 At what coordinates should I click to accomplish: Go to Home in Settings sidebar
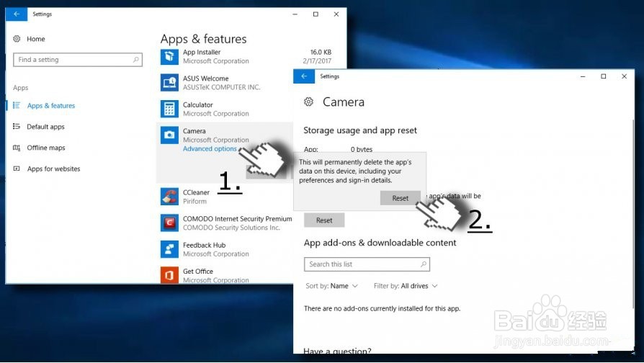click(36, 39)
